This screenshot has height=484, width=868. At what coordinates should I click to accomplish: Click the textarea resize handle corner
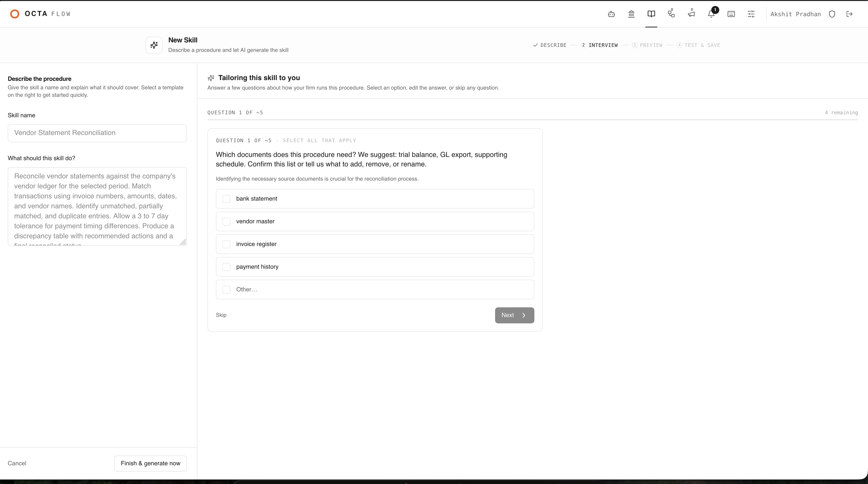click(183, 242)
